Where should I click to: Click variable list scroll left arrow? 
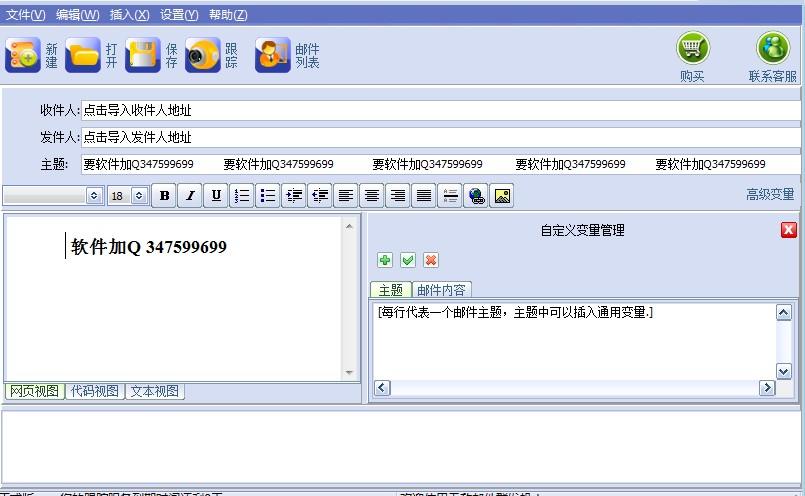[x=382, y=388]
